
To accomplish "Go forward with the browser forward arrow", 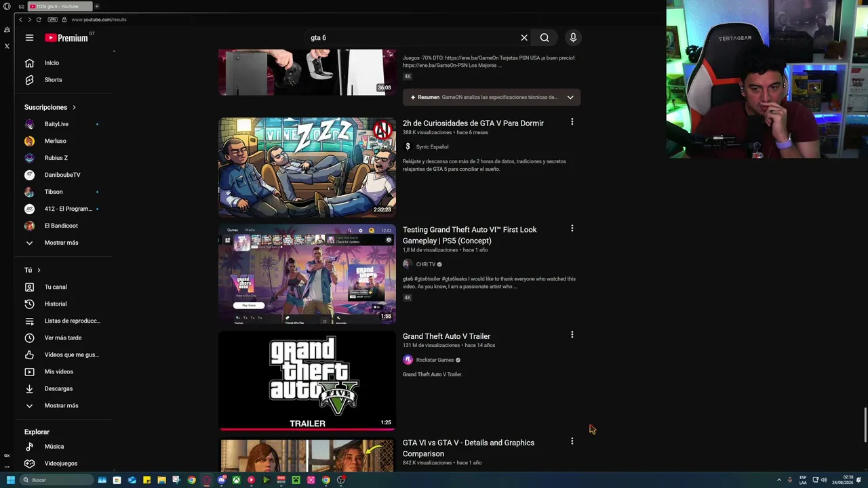I will click(29, 20).
